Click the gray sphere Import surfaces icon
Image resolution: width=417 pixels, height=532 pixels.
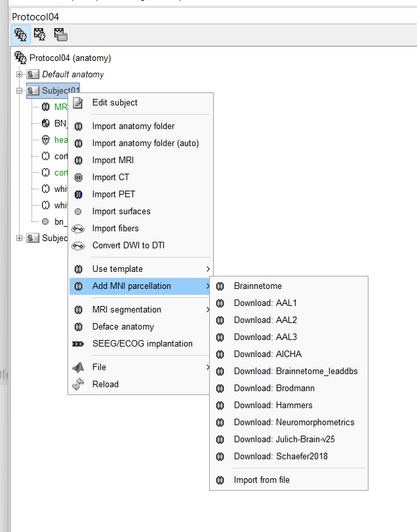click(x=78, y=212)
